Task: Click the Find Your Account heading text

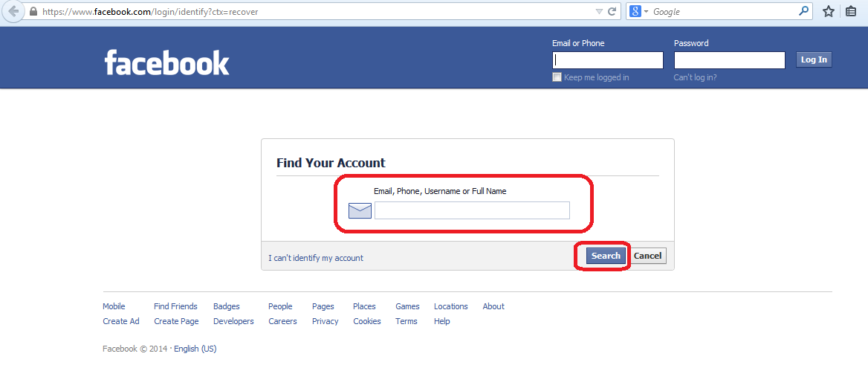Action: (x=331, y=163)
